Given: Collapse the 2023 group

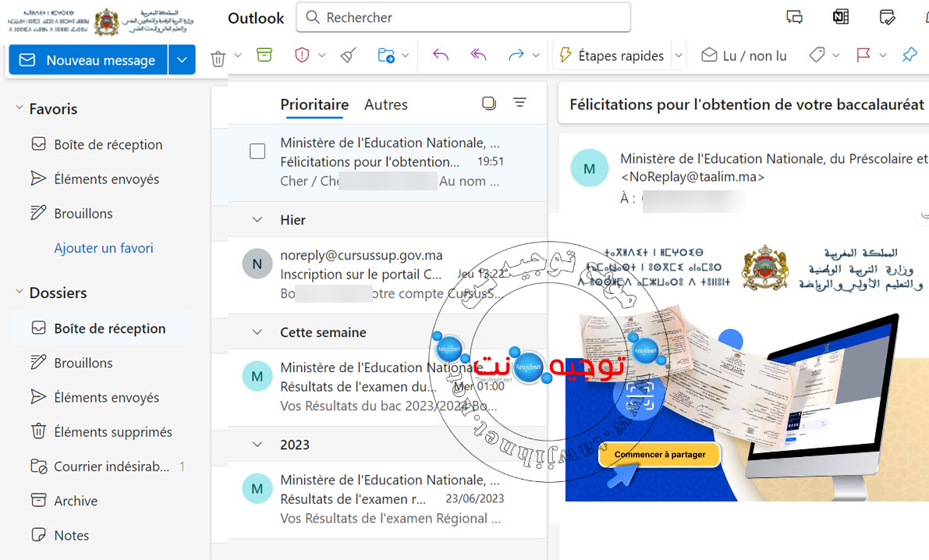Looking at the screenshot, I should pos(257,445).
